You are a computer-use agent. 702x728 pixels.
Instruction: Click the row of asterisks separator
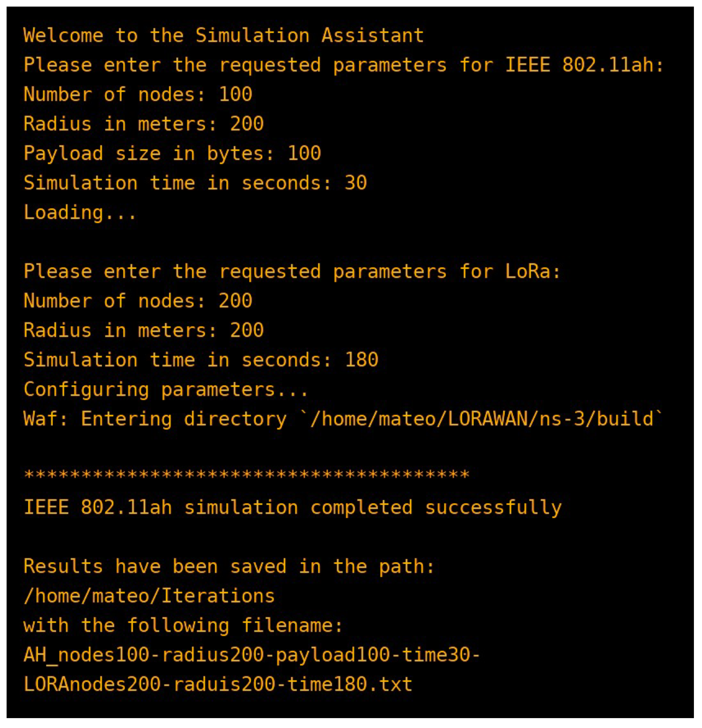click(246, 475)
